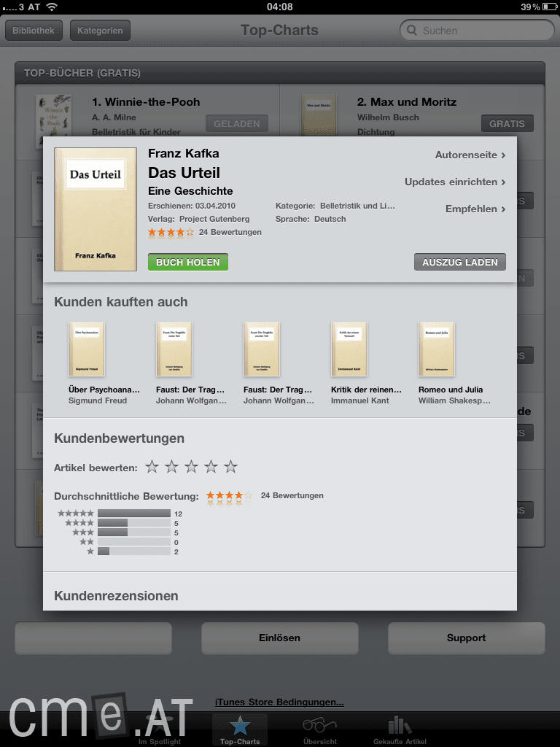The height and width of the screenshot is (747, 560).
Task: Tap the Gratis button for Max und Moritz
Action: [507, 123]
